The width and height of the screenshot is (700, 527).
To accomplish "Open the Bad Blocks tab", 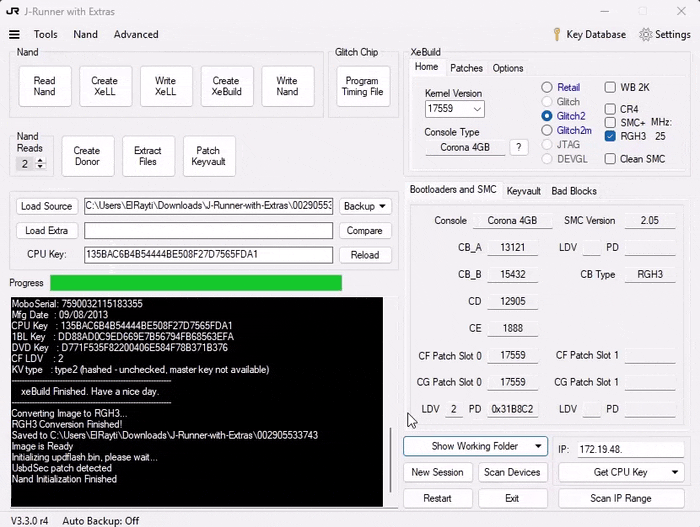I will [x=574, y=191].
